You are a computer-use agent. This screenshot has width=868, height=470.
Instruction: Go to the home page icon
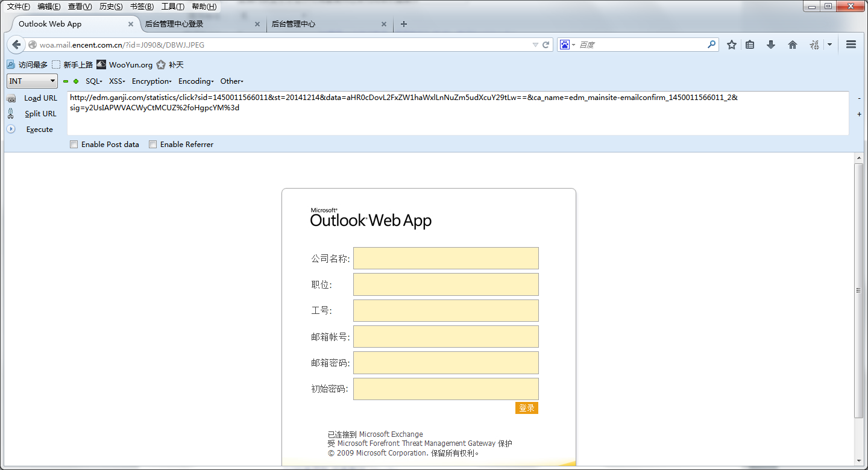pos(793,45)
